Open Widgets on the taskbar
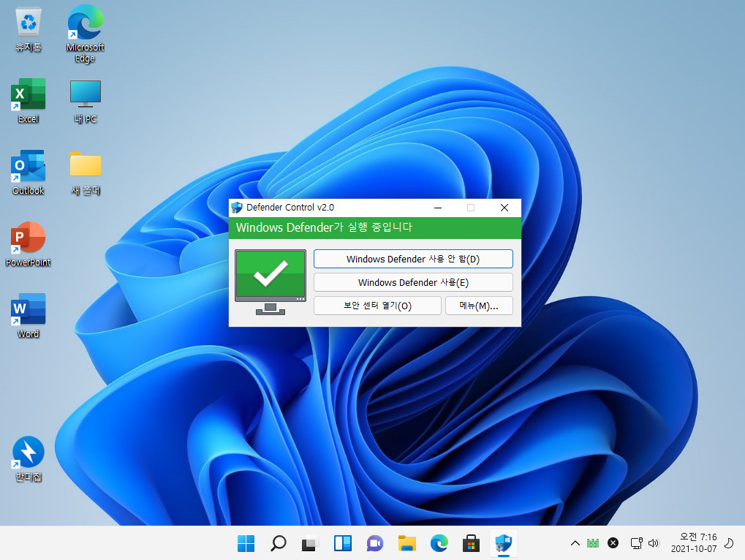The width and height of the screenshot is (745, 560). [x=343, y=543]
